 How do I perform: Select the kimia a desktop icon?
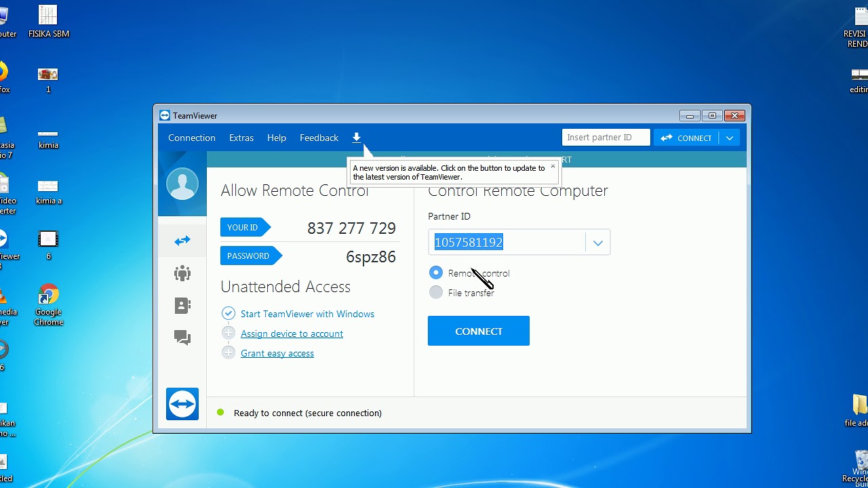click(48, 191)
